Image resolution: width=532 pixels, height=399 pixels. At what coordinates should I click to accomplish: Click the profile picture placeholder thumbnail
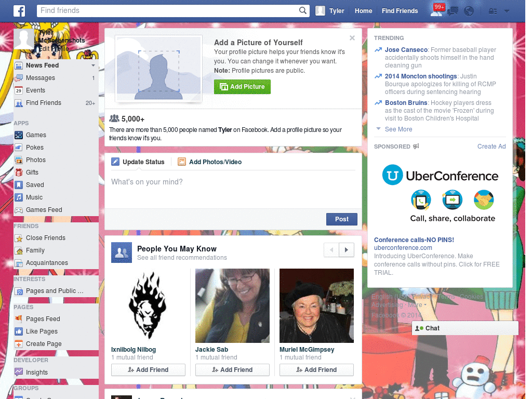click(x=158, y=68)
